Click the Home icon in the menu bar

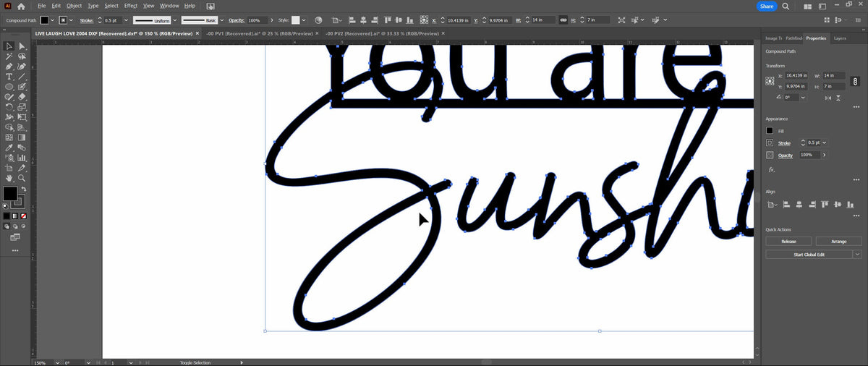tap(22, 6)
